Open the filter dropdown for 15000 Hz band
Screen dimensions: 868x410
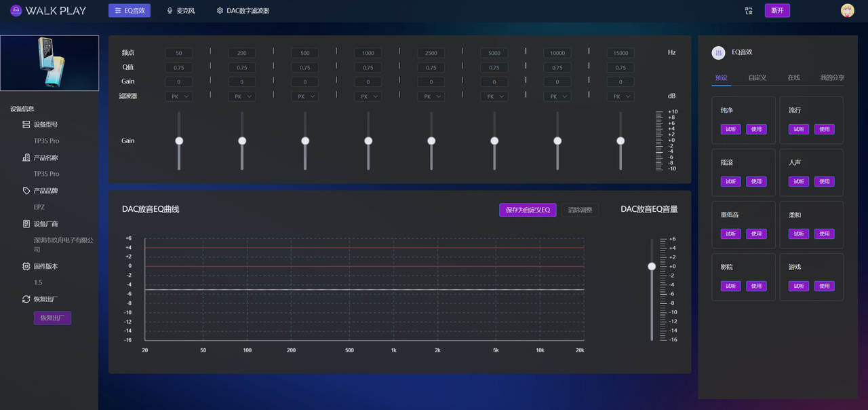pyautogui.click(x=620, y=96)
